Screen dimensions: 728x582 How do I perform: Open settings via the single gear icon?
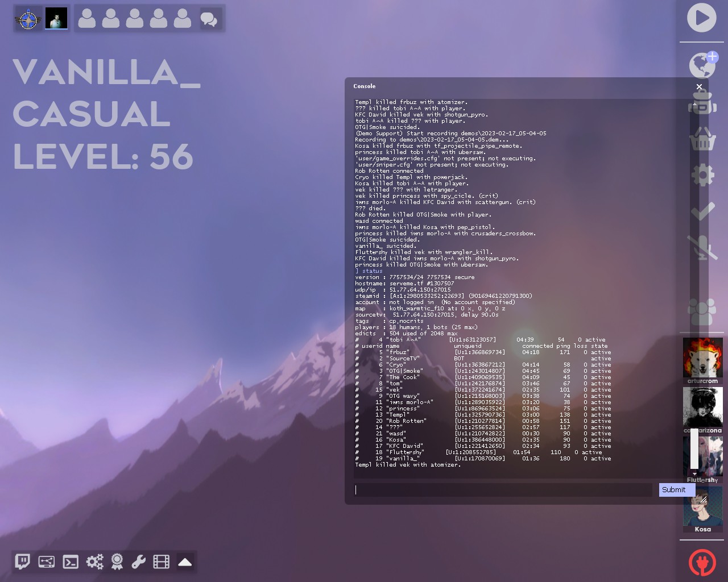coord(702,175)
